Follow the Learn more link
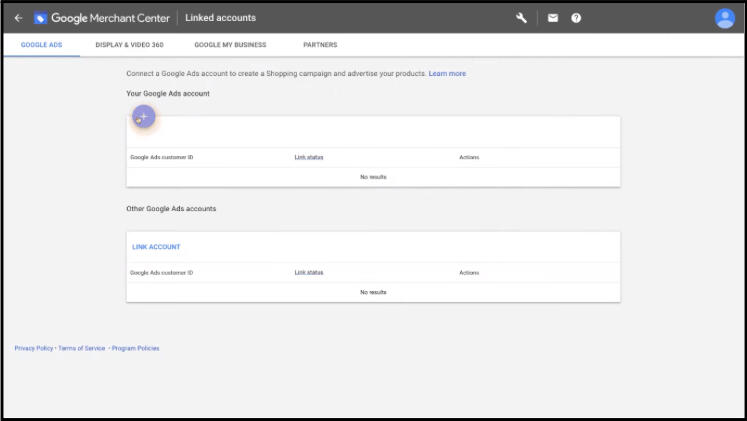The width and height of the screenshot is (747, 421). tap(447, 74)
